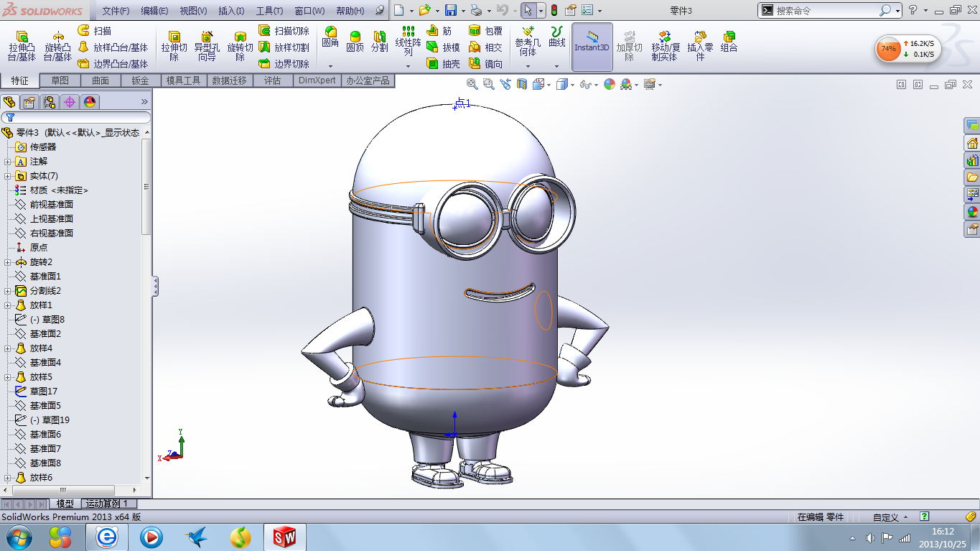Choose the 包覆 wrap tool
This screenshot has width=980, height=551.
pos(485,31)
